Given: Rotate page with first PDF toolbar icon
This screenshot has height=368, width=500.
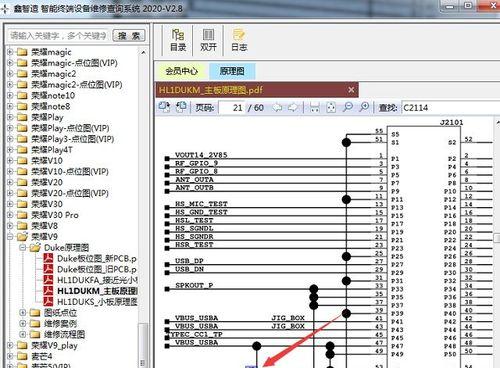Looking at the screenshot, I should pos(164,107).
